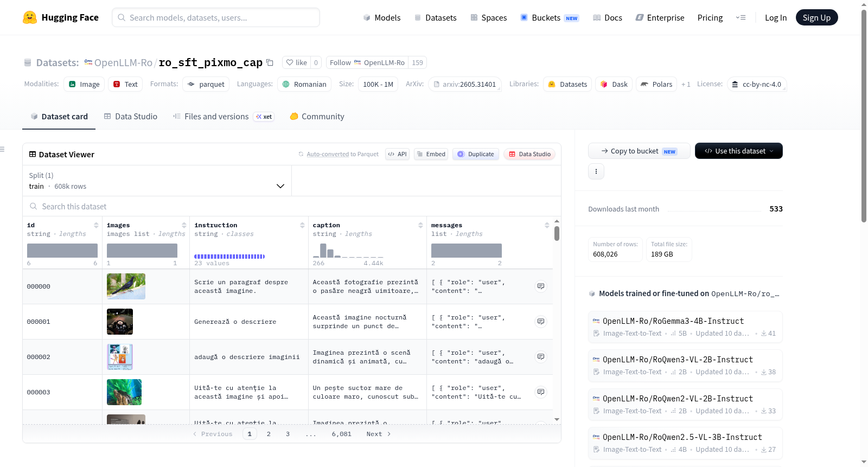Click the like heart button

coord(297,62)
